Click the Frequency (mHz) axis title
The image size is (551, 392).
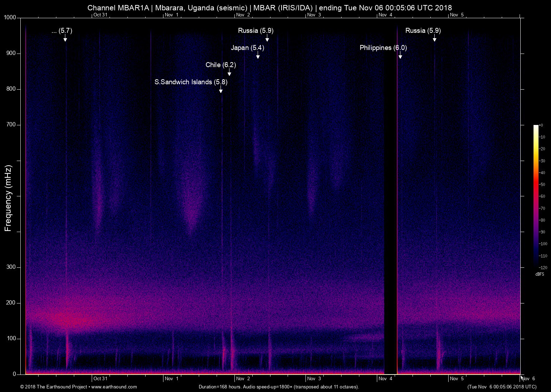coord(8,198)
